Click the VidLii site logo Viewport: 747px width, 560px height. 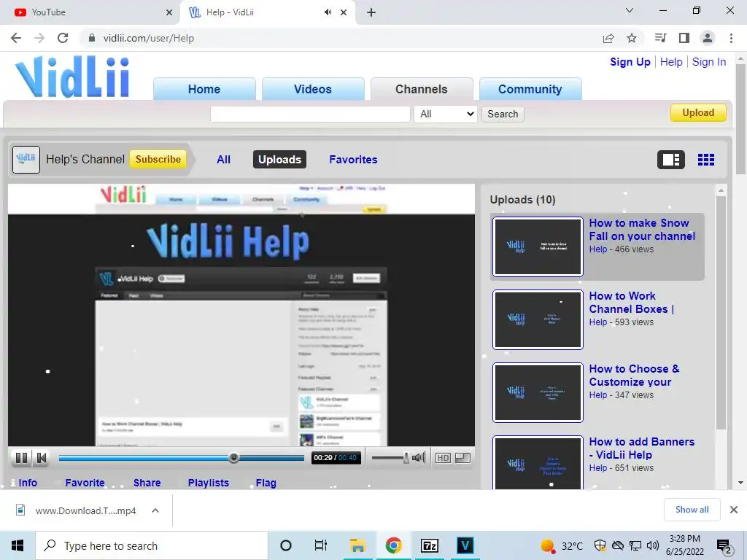pos(72,77)
